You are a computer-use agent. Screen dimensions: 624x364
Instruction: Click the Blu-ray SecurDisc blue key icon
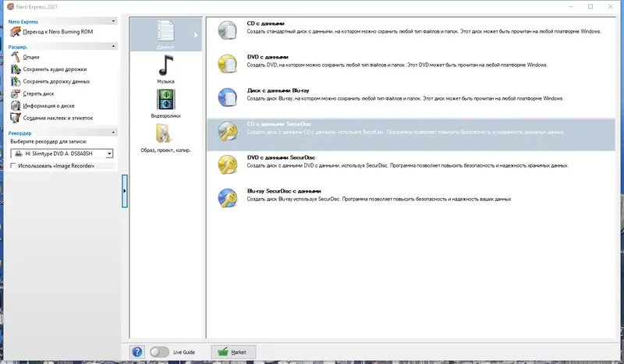click(x=228, y=198)
